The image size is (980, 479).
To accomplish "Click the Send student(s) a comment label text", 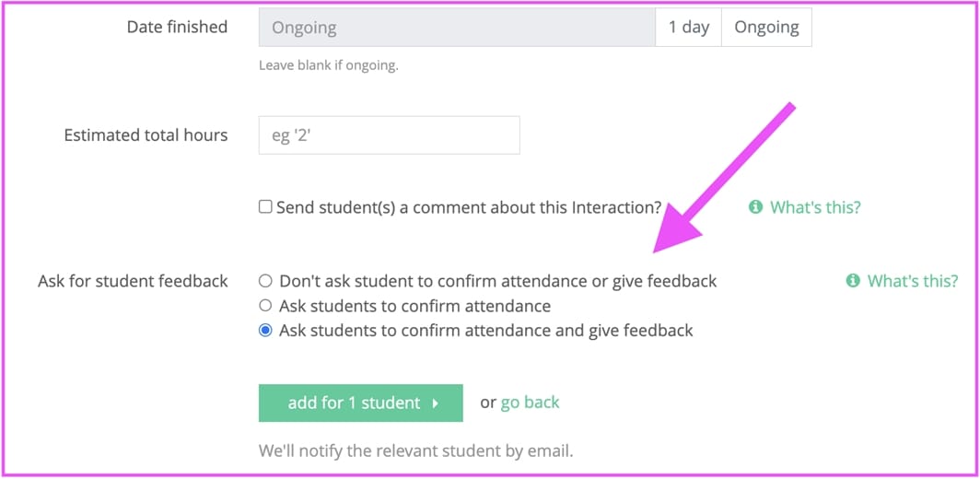I will [x=469, y=207].
